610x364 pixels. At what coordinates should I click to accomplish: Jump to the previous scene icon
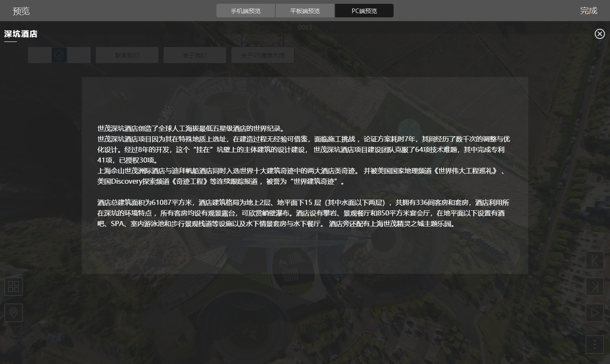[x=594, y=261]
